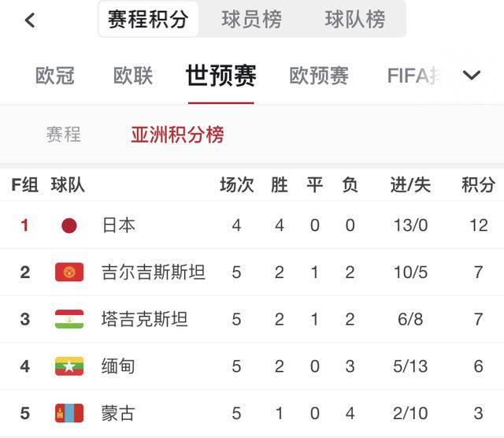Viewport: 504px width, 438px height.
Task: Tap the back arrow icon
Action: pos(30,20)
